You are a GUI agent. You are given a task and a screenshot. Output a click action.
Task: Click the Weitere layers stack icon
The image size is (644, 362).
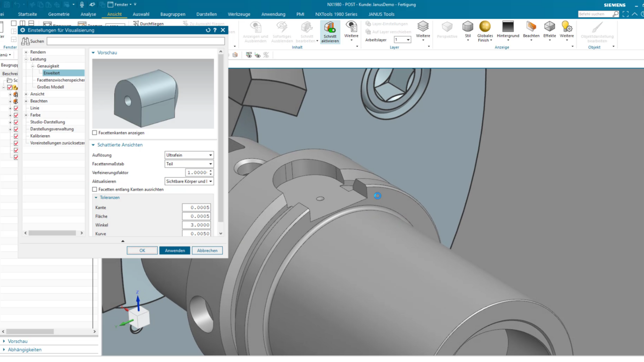(x=423, y=27)
